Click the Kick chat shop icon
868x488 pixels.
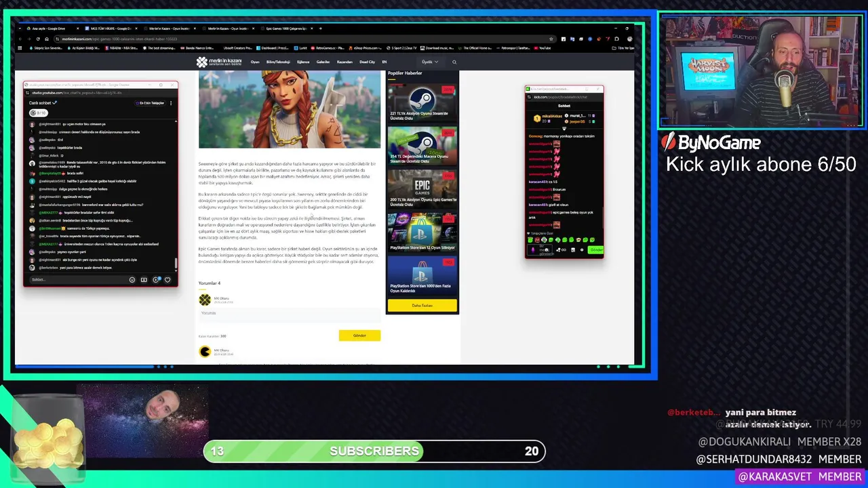pos(573,249)
